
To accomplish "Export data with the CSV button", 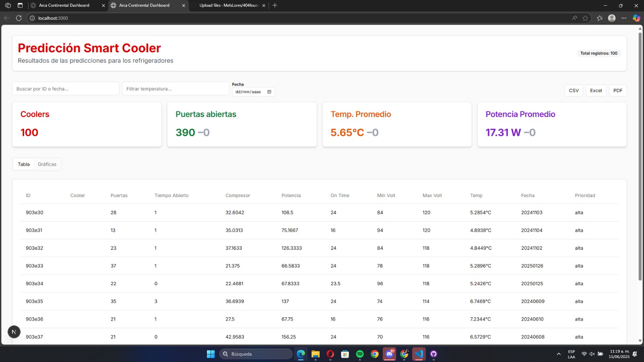I will coord(574,90).
